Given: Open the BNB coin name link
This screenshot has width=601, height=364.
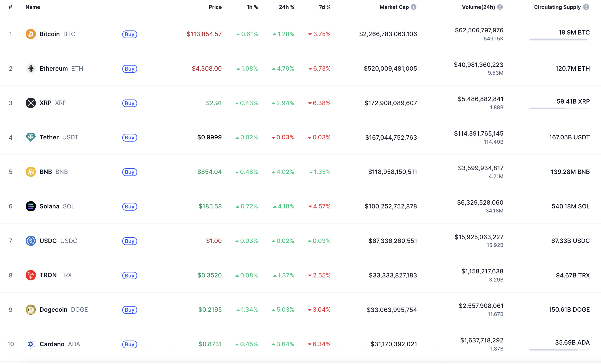Looking at the screenshot, I should pos(46,172).
